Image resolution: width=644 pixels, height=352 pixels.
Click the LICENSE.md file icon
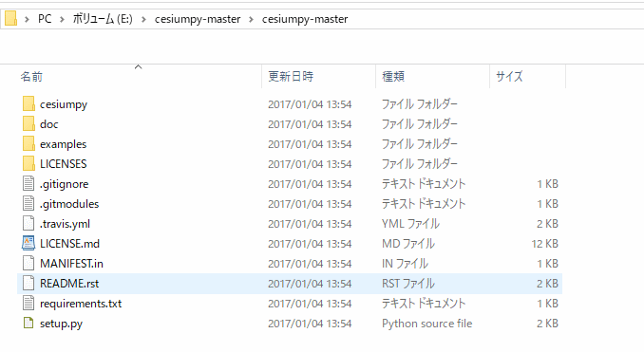point(28,243)
